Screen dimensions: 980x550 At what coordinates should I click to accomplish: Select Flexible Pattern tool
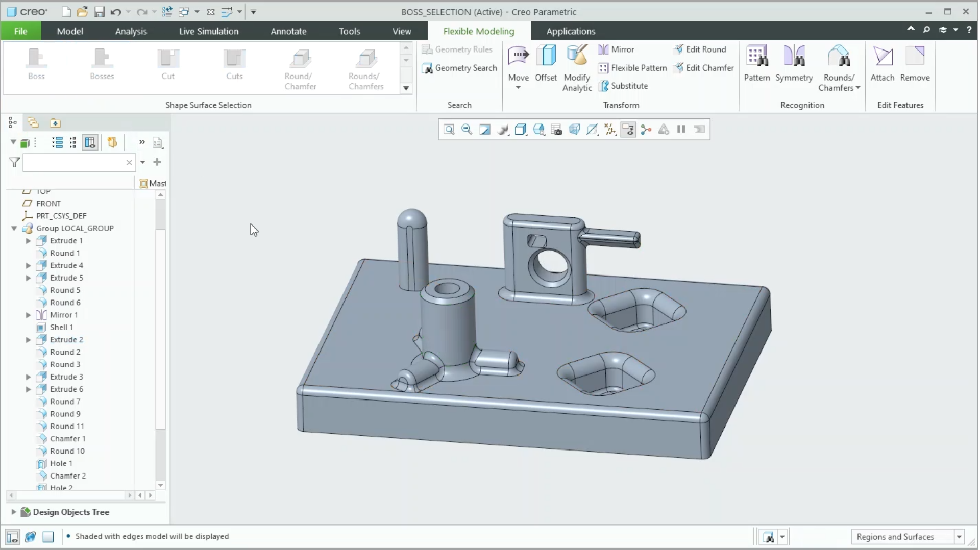click(x=632, y=68)
